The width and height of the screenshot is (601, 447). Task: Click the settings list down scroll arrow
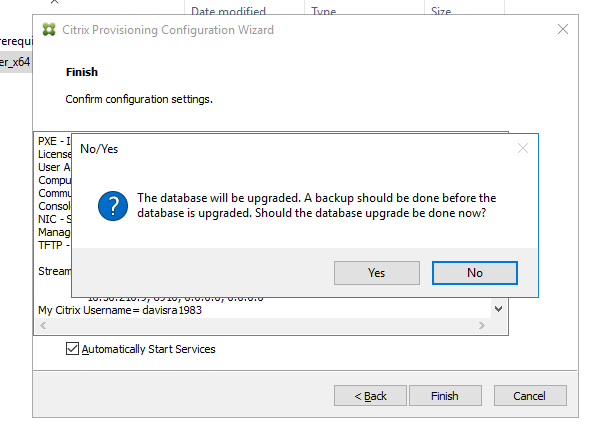click(498, 309)
